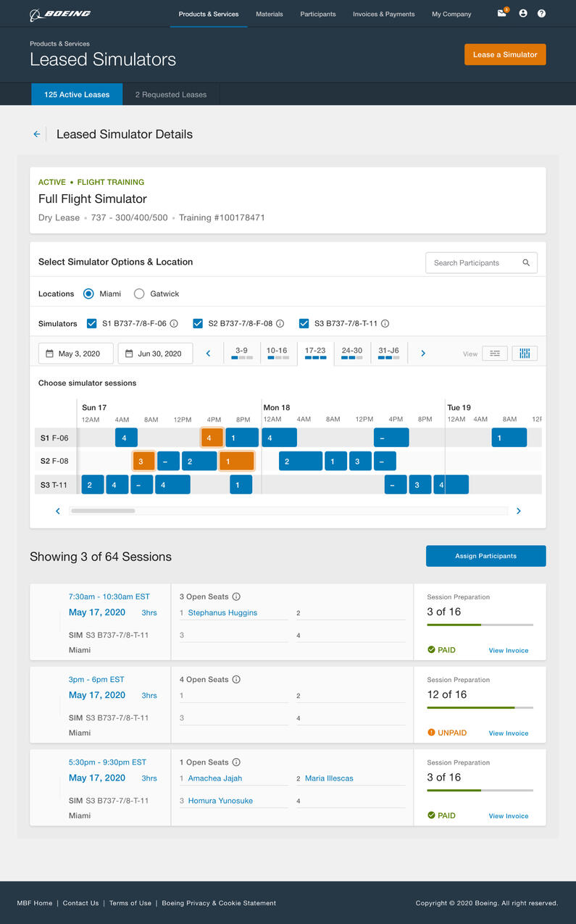The width and height of the screenshot is (576, 924).
Task: Open the user profile icon
Action: [x=522, y=13]
